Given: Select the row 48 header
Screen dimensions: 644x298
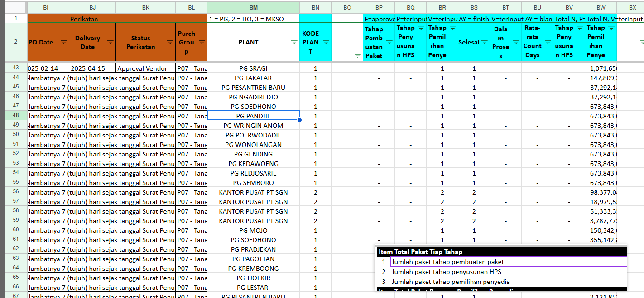Looking at the screenshot, I should pyautogui.click(x=16, y=116).
